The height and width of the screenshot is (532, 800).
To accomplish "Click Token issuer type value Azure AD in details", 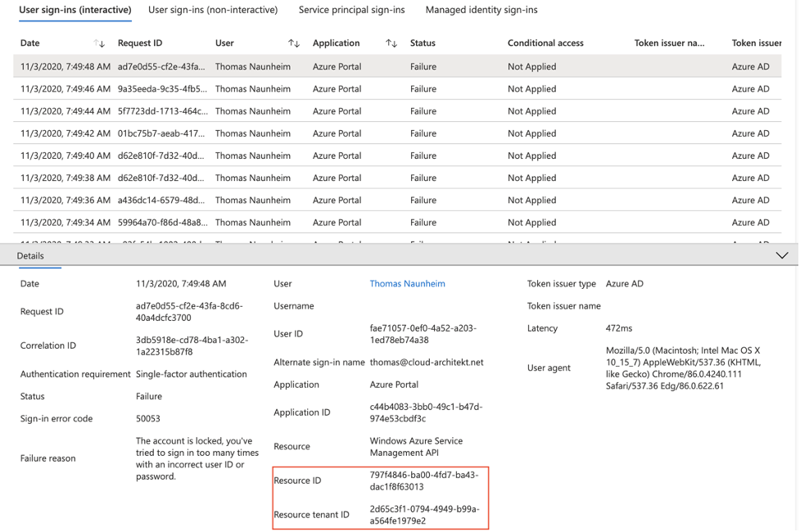I will pos(625,284).
